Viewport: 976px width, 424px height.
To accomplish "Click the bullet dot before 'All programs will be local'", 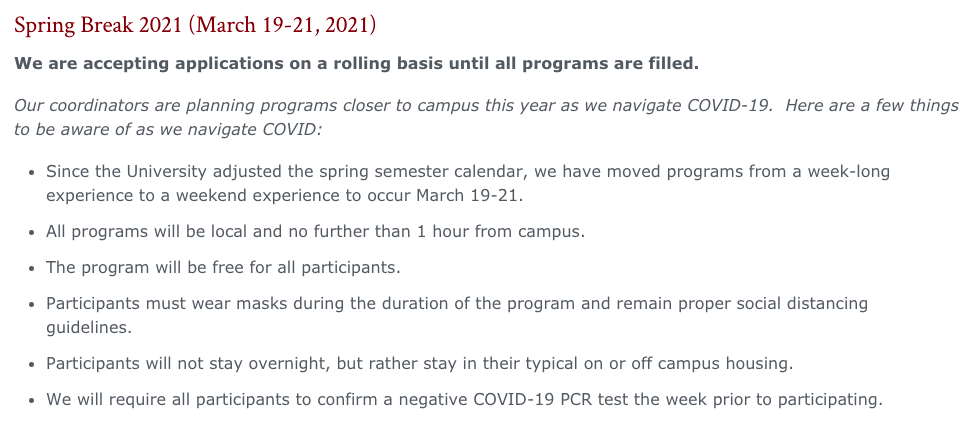I will point(32,233).
